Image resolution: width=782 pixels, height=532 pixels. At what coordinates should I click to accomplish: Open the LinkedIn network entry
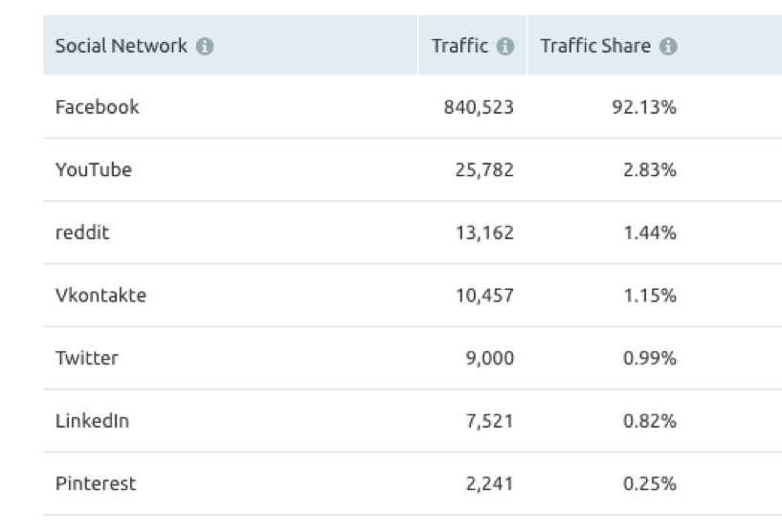92,421
